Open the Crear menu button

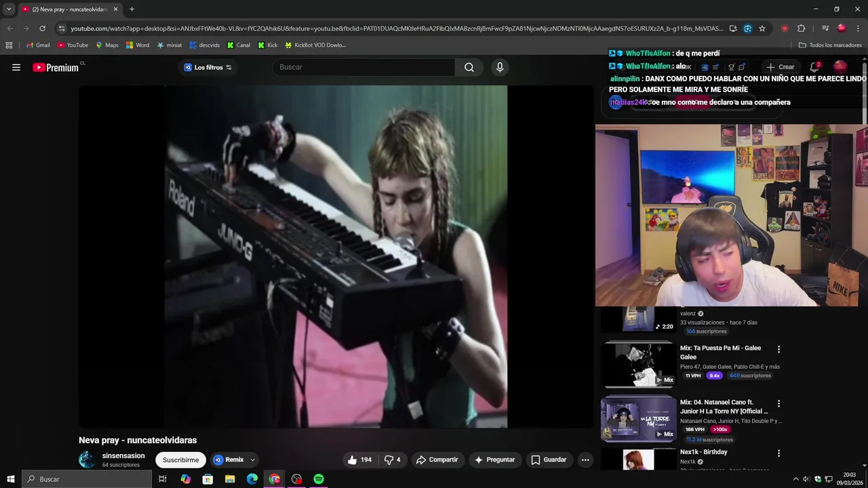[781, 67]
